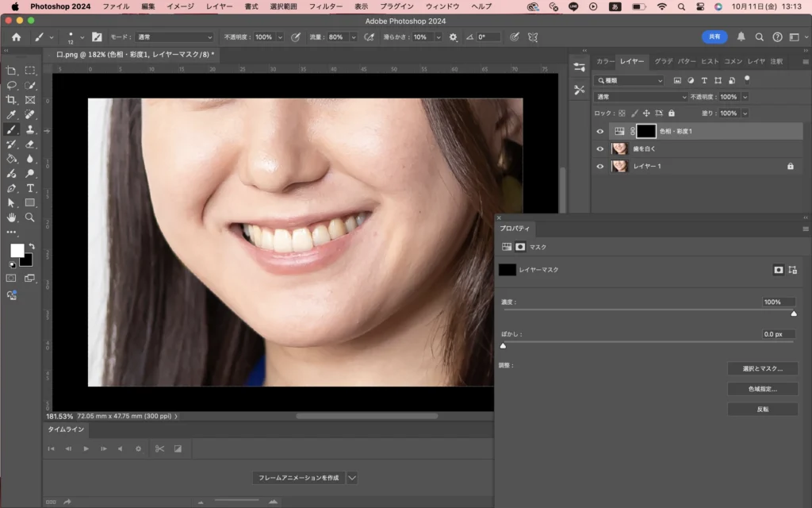Swap foreground and background colors
Image resolution: width=812 pixels, height=508 pixels.
31,246
